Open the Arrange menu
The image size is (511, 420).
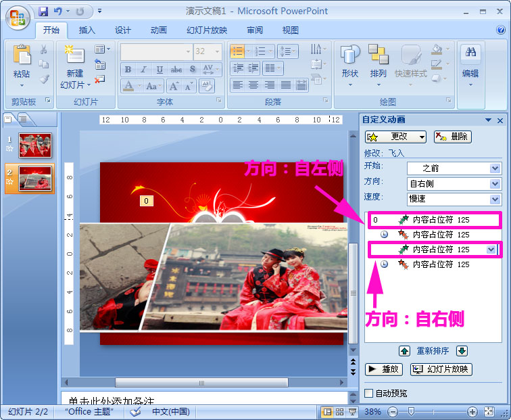(x=378, y=65)
